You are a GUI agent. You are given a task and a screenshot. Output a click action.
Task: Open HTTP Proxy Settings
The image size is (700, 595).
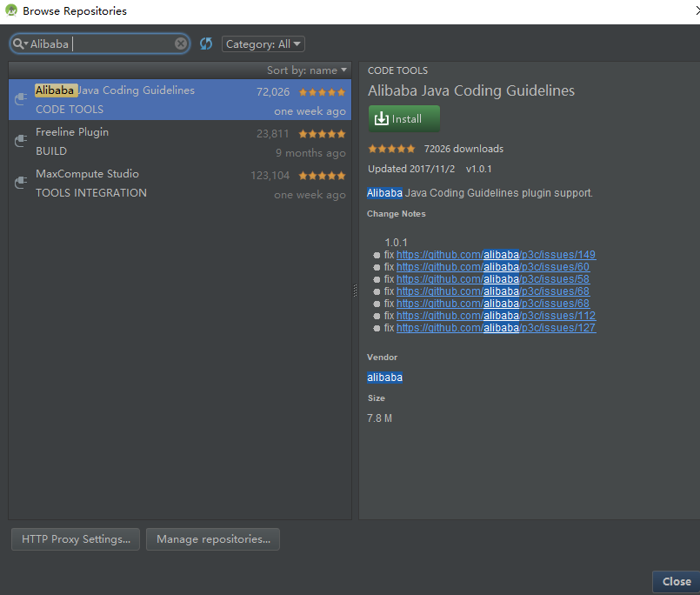[76, 539]
